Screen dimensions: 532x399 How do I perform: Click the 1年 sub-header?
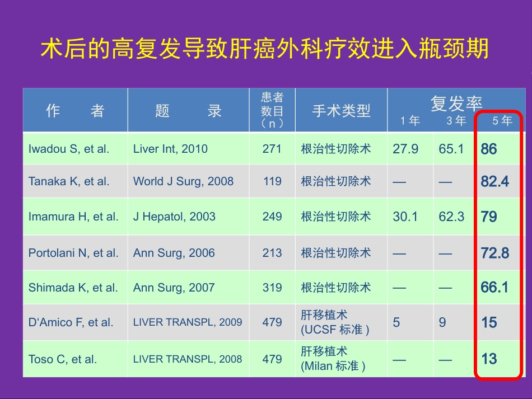(x=410, y=121)
